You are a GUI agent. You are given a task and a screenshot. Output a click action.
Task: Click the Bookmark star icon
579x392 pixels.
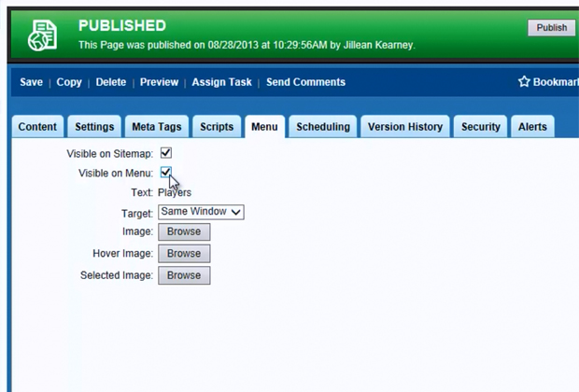(524, 81)
